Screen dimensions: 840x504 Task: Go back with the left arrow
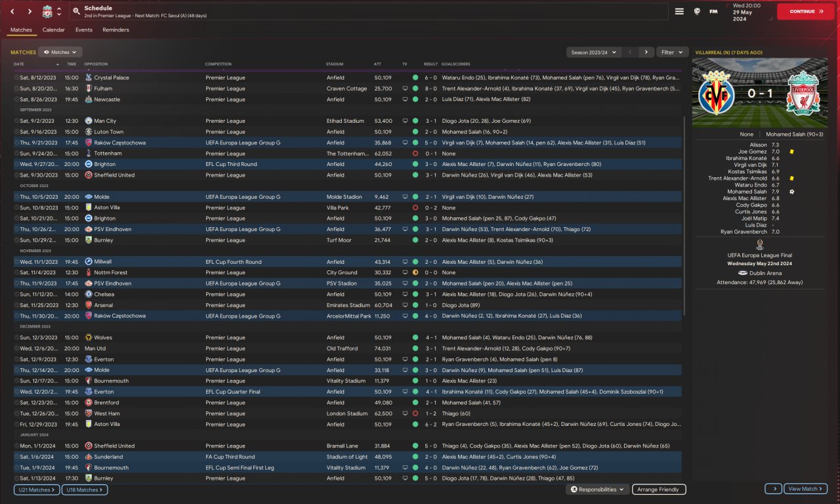12,11
